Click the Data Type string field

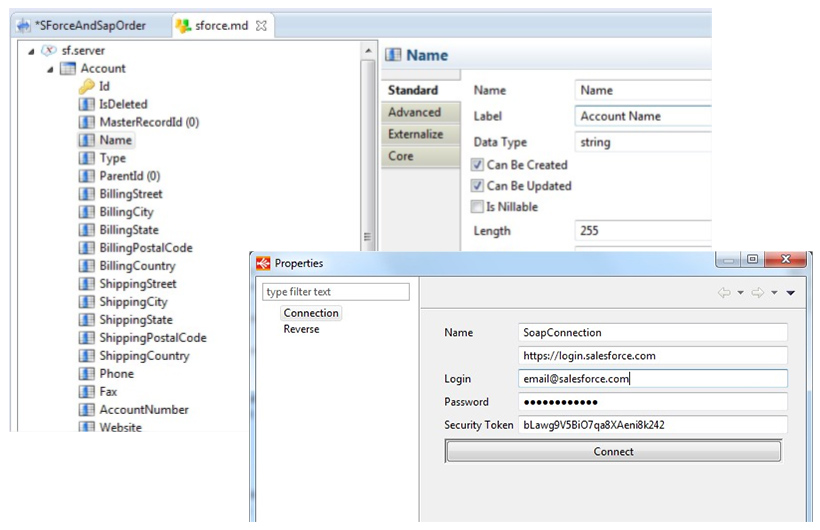coord(643,142)
